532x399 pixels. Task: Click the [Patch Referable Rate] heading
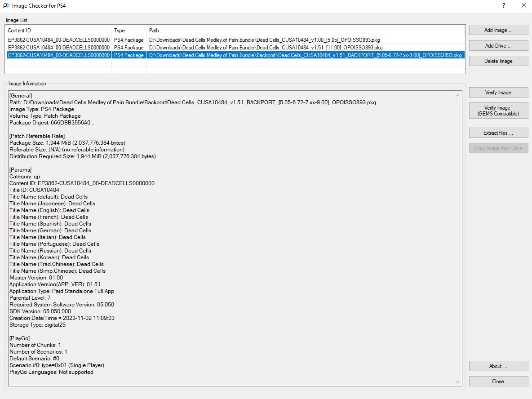click(37, 136)
